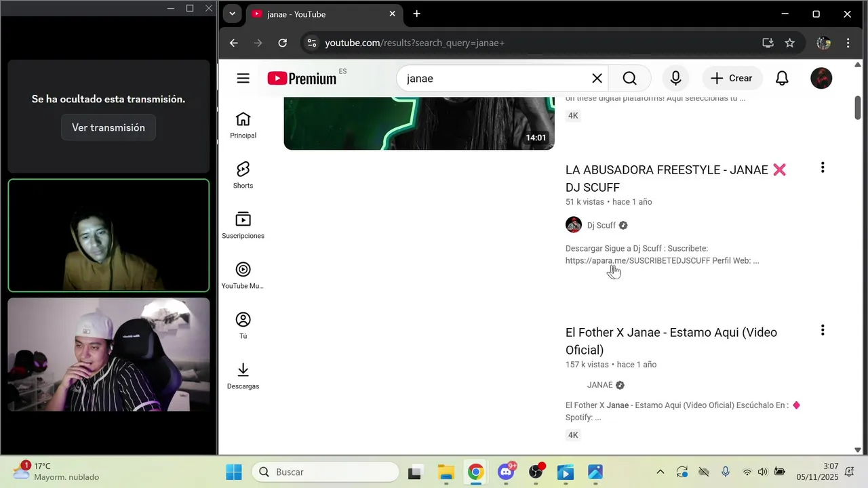Install app icon in the address bar
Viewport: 868px width, 488px height.
point(768,43)
